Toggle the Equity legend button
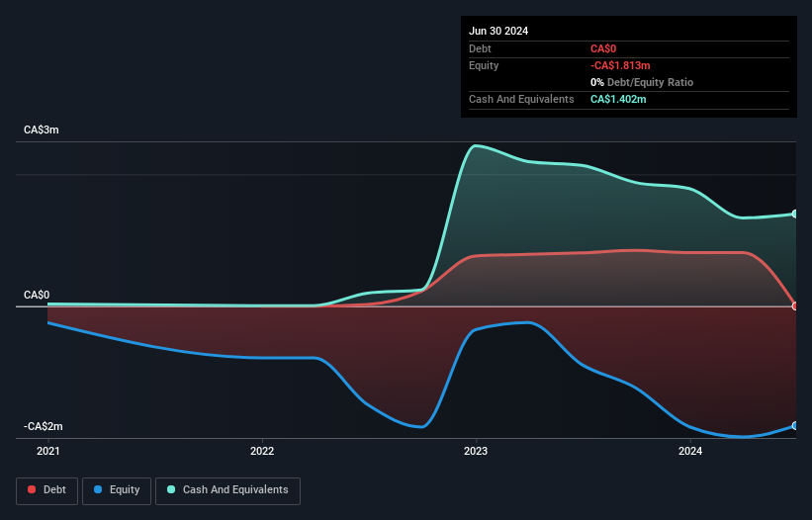The image size is (812, 520). pyautogui.click(x=117, y=490)
